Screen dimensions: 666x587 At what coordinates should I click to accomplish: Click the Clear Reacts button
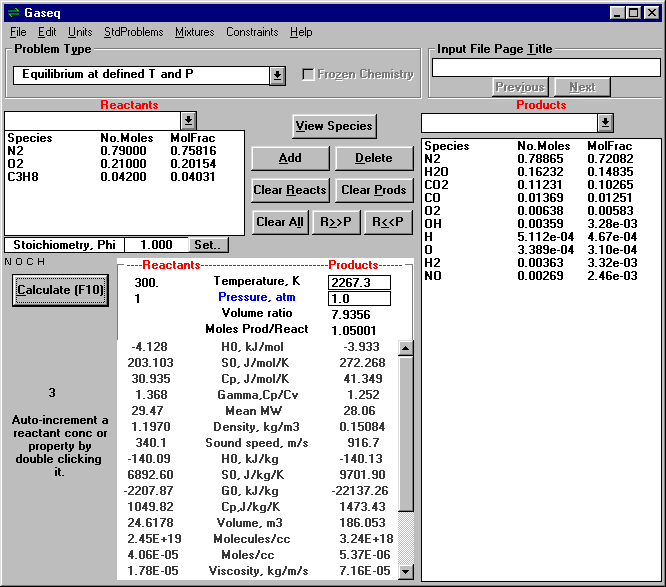pyautogui.click(x=290, y=190)
